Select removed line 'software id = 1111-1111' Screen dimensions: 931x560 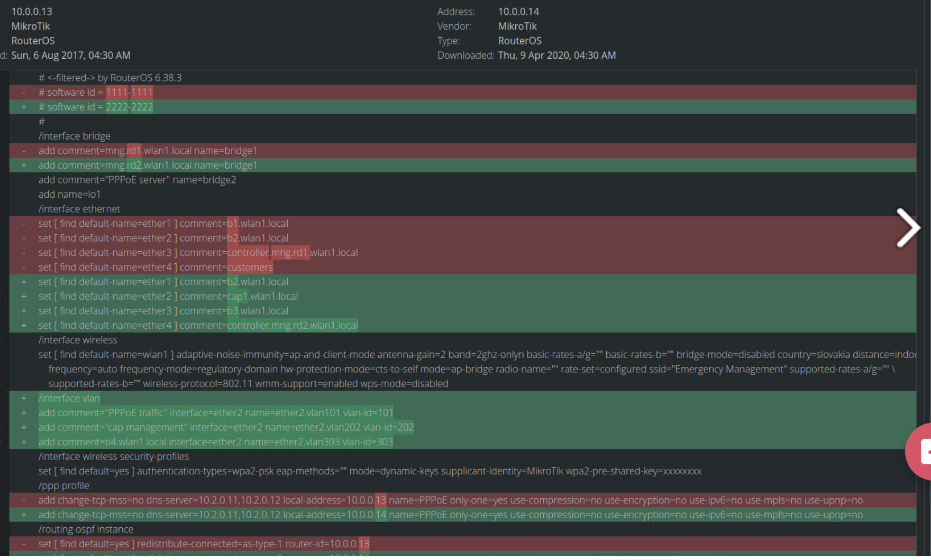tap(463, 93)
